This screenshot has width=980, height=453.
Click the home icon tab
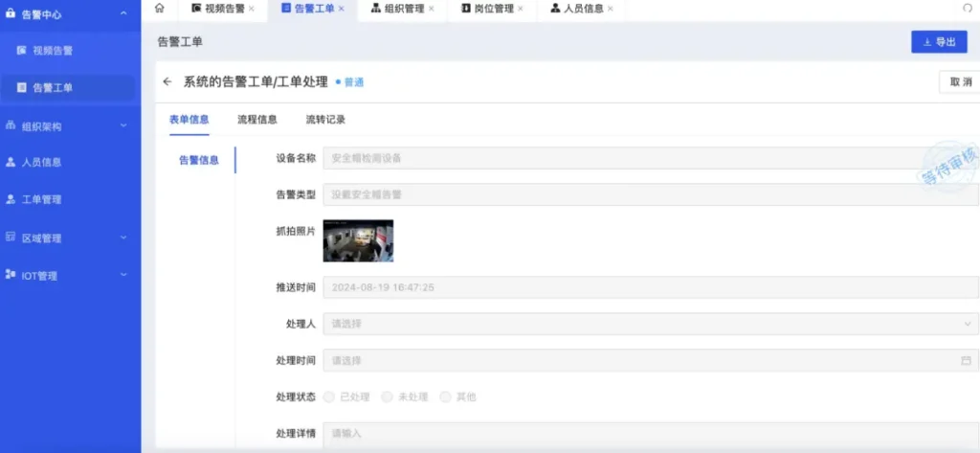tap(160, 8)
